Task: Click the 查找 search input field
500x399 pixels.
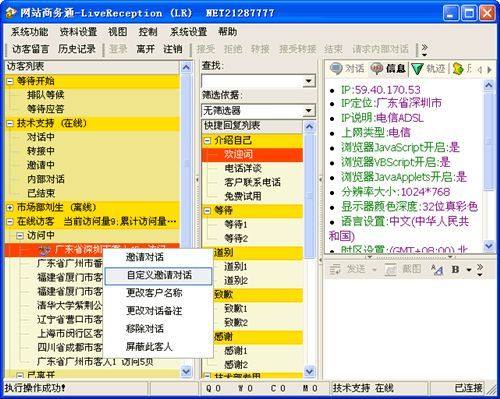Action: [x=253, y=81]
